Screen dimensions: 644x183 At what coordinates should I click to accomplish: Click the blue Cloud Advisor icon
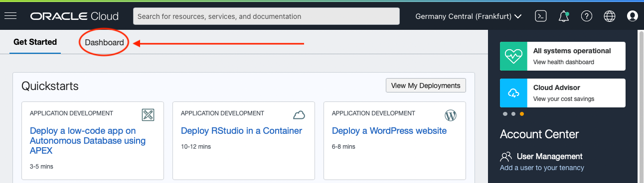pos(513,93)
